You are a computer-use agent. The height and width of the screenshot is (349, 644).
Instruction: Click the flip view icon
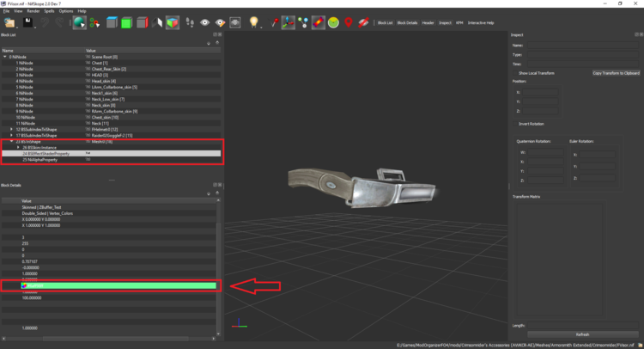pos(157,22)
